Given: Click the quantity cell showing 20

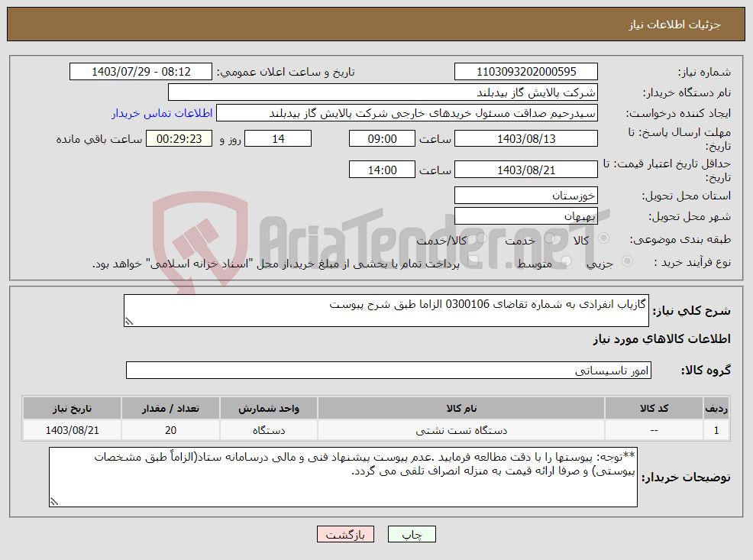Looking at the screenshot, I should point(170,430).
